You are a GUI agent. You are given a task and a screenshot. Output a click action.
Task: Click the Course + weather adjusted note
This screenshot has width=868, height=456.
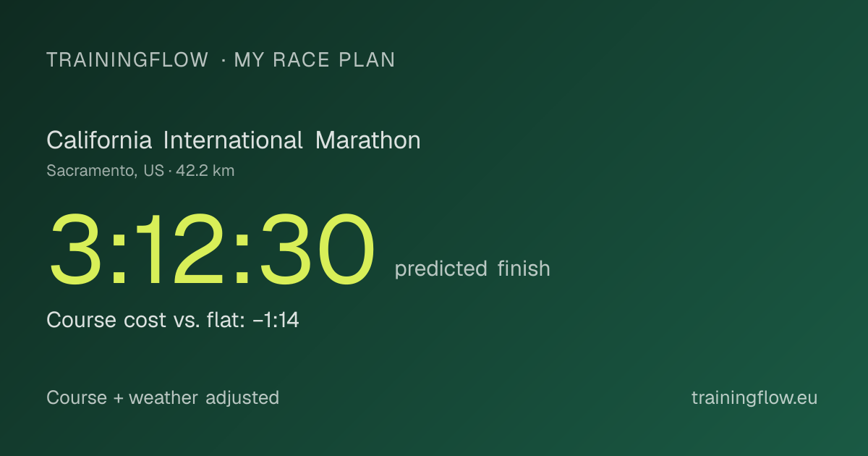(x=163, y=398)
